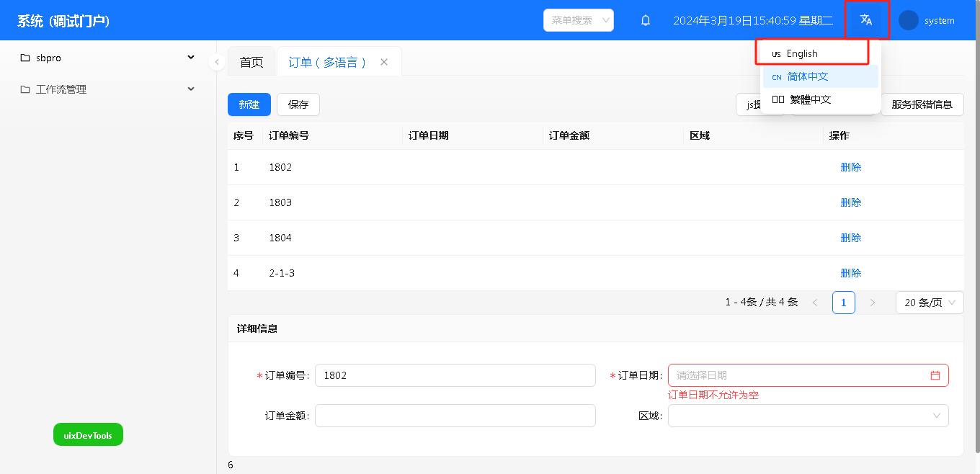Expand the sbpro menu chevron
Screen dimensions: 980x474
pyautogui.click(x=191, y=58)
